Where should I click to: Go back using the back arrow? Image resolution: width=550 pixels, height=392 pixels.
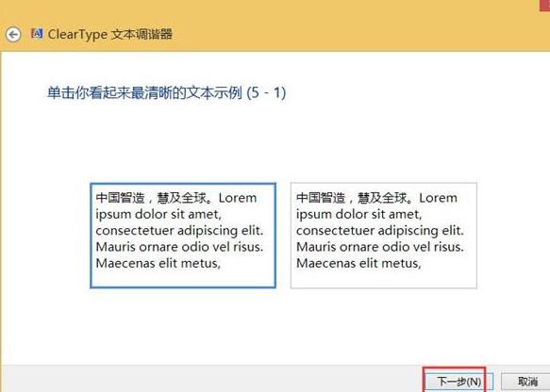click(13, 34)
